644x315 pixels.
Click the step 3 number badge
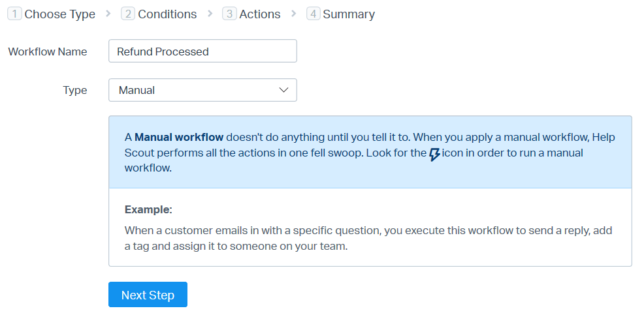[x=229, y=14]
